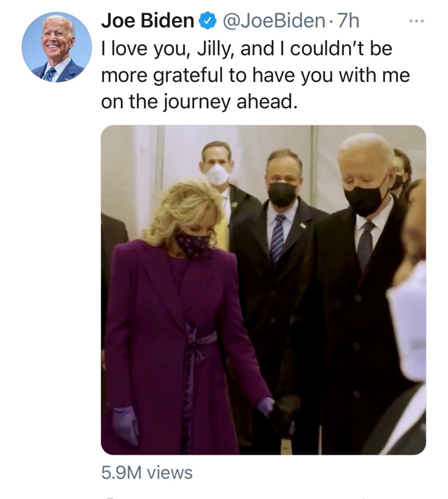Image resolution: width=448 pixels, height=499 pixels.
Task: Open the tweet's three-dot more options menu
Action: 417,21
